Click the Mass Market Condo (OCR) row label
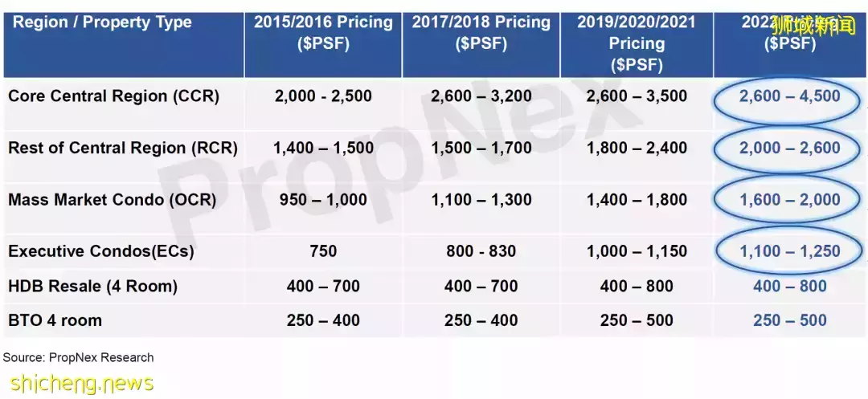This screenshot has width=868, height=399. (x=113, y=200)
